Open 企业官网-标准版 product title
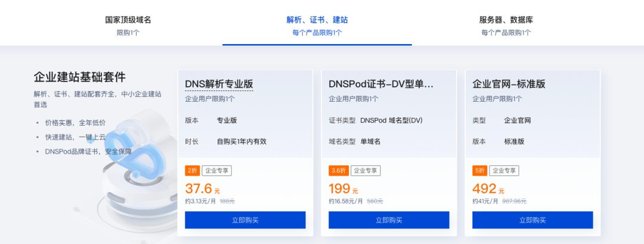Image resolution: width=644 pixels, height=244 pixels. click(509, 84)
